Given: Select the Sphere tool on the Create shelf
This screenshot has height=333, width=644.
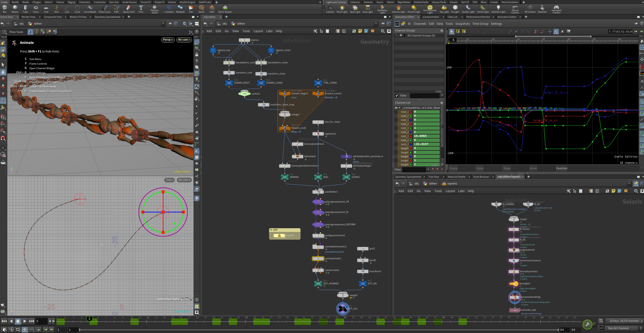Looking at the screenshot, I should coord(15,9).
